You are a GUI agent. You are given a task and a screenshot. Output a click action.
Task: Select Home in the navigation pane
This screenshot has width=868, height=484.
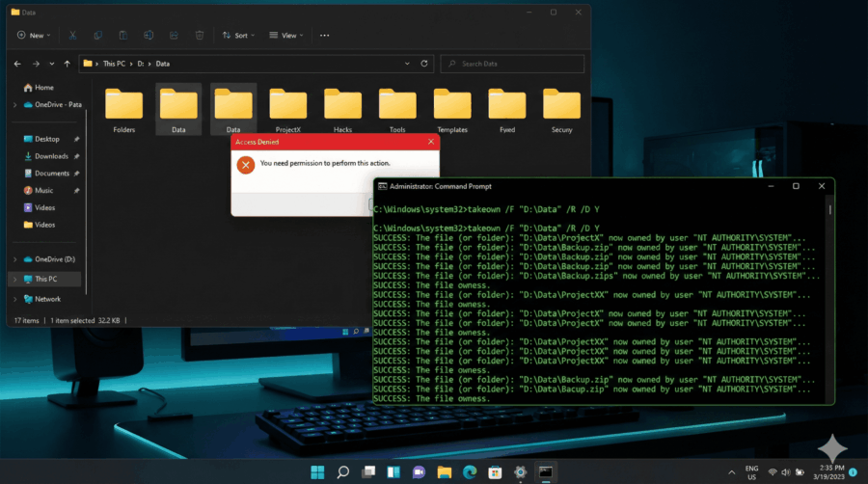point(39,88)
